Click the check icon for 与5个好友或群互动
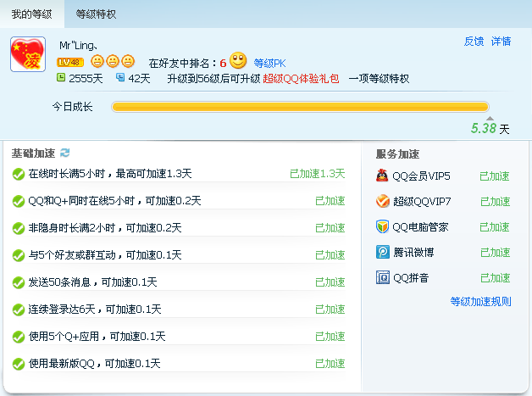Viewport: 532px width, 396px height. [x=19, y=256]
